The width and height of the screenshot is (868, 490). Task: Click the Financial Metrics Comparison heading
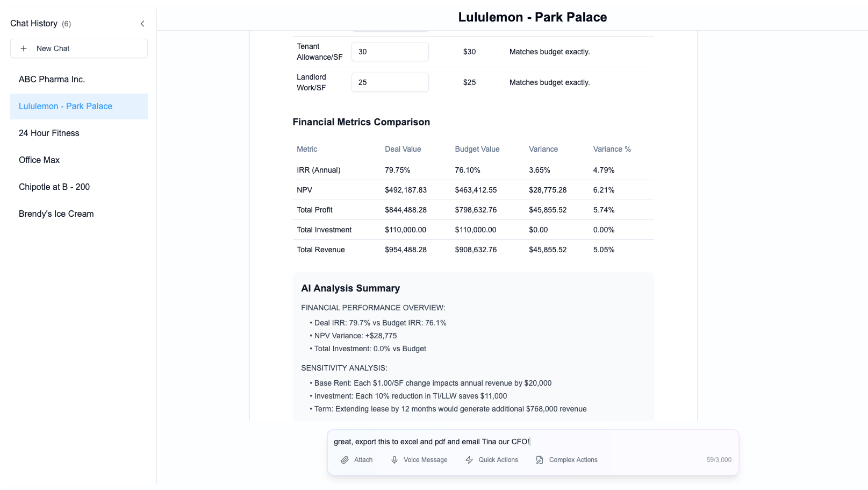[361, 122]
